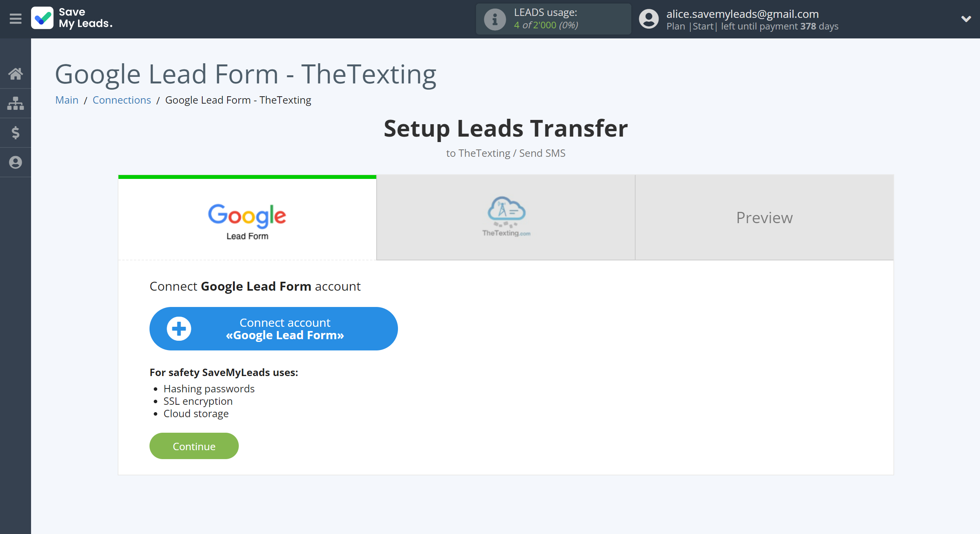Click the alice.savemyleads@gmail.com account name

click(744, 13)
